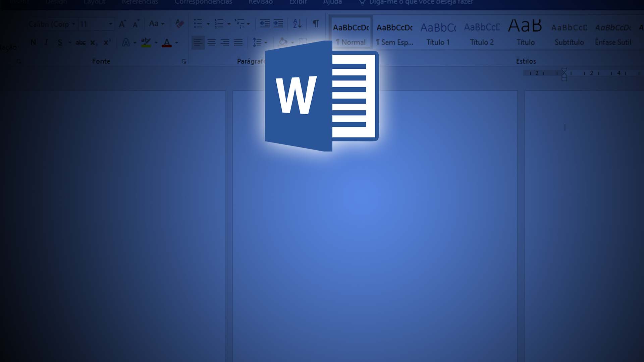The width and height of the screenshot is (644, 362).
Task: Open the font name combo box
Action: [52, 24]
